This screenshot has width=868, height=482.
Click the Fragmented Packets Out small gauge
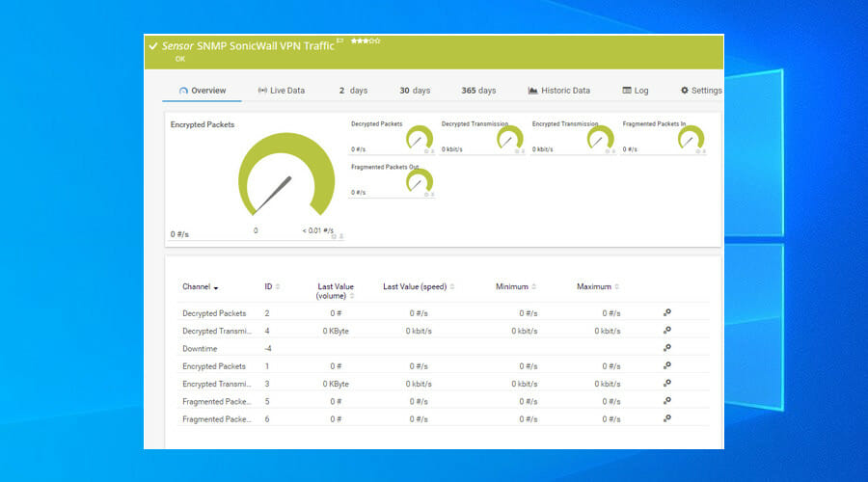point(420,181)
